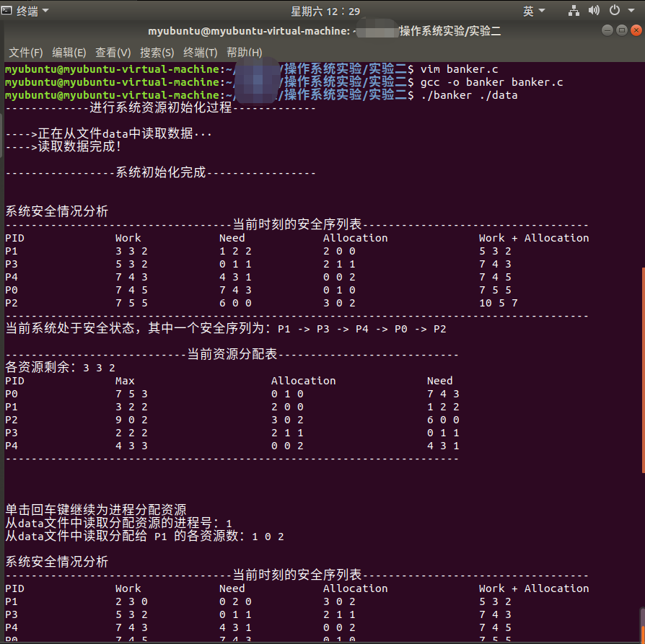Click the 'Need' header in resource allocation table
The height and width of the screenshot is (644, 645).
(x=439, y=381)
